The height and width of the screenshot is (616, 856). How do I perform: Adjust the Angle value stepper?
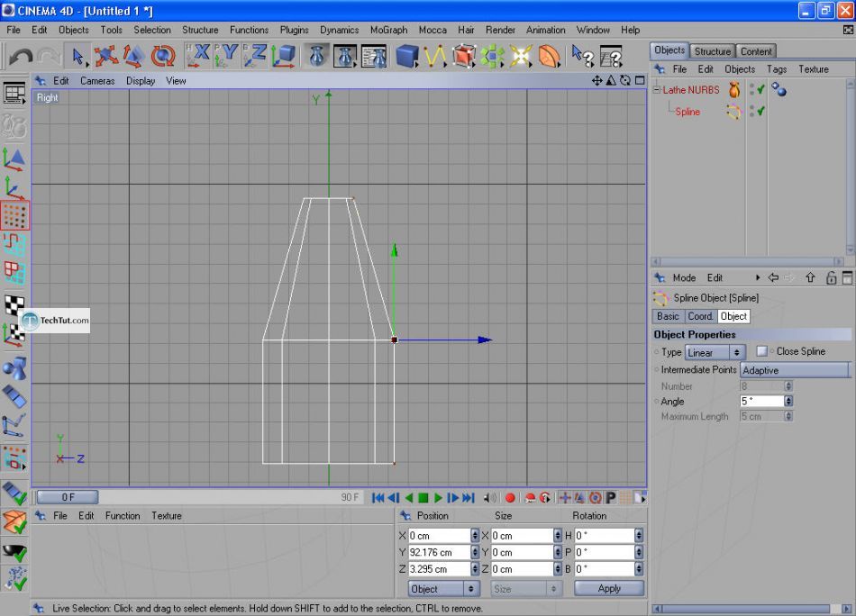[788, 401]
